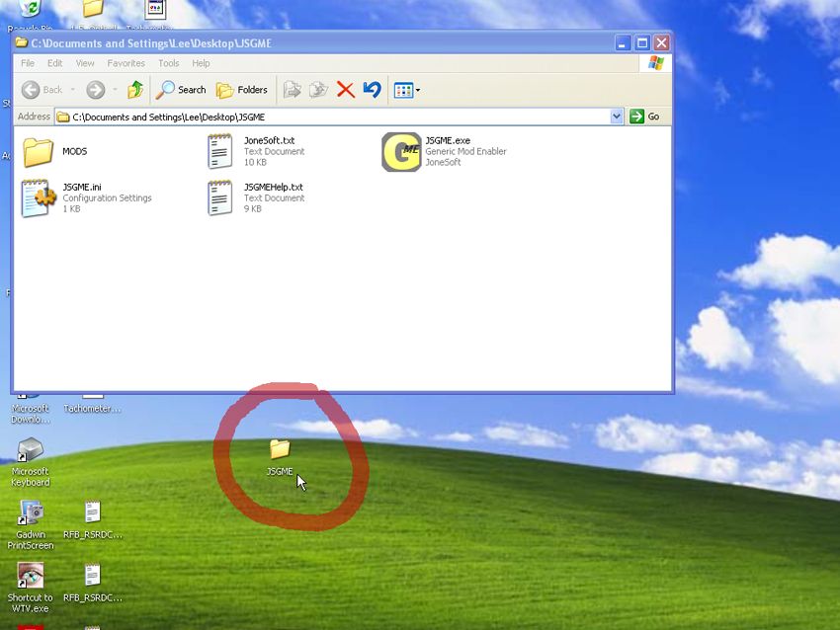Image resolution: width=840 pixels, height=630 pixels.
Task: Select the JoneSoft.txt file icon
Action: (220, 151)
